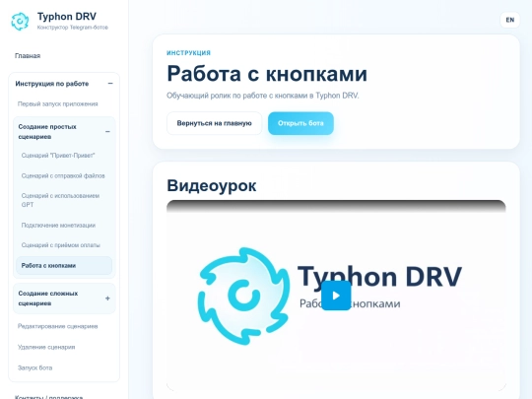This screenshot has height=399, width=532.
Task: Click the Видеоурок heading
Action: (212, 185)
